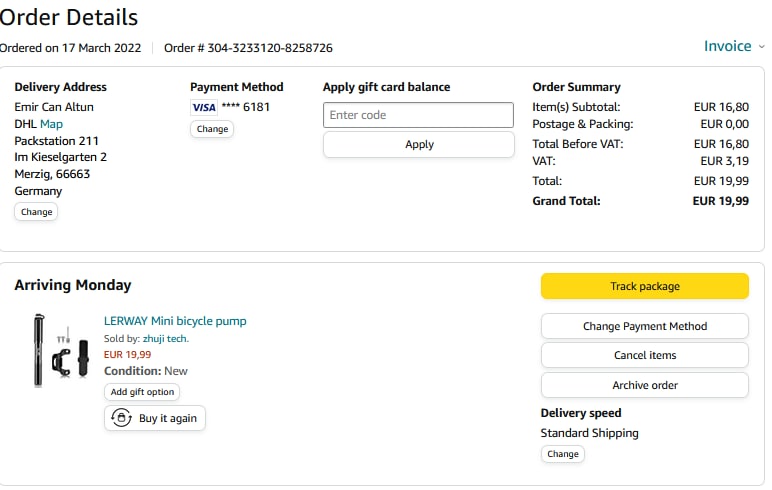Open the DHL Map link
772x490 pixels.
[51, 124]
